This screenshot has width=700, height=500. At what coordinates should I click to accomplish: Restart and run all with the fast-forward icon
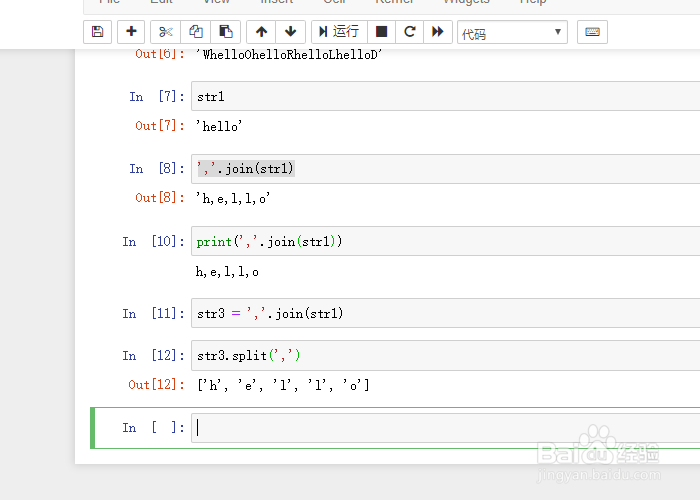(438, 32)
